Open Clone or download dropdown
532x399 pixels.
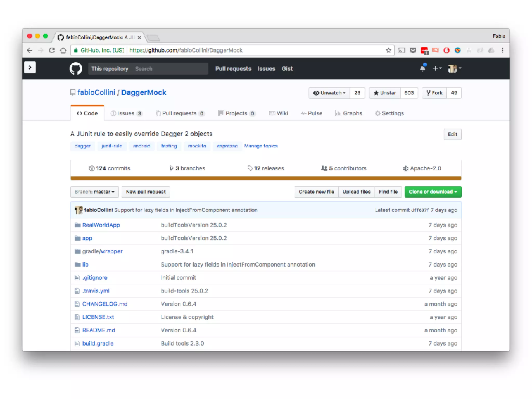click(433, 192)
